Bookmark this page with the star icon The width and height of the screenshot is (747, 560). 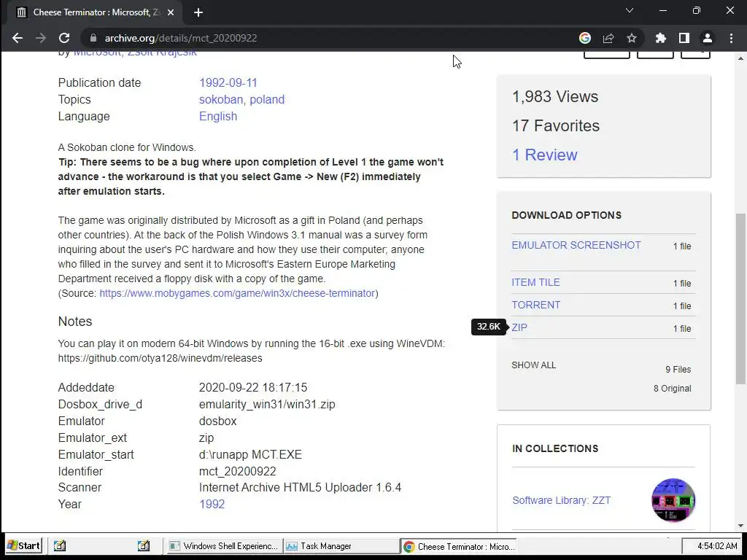click(x=632, y=38)
